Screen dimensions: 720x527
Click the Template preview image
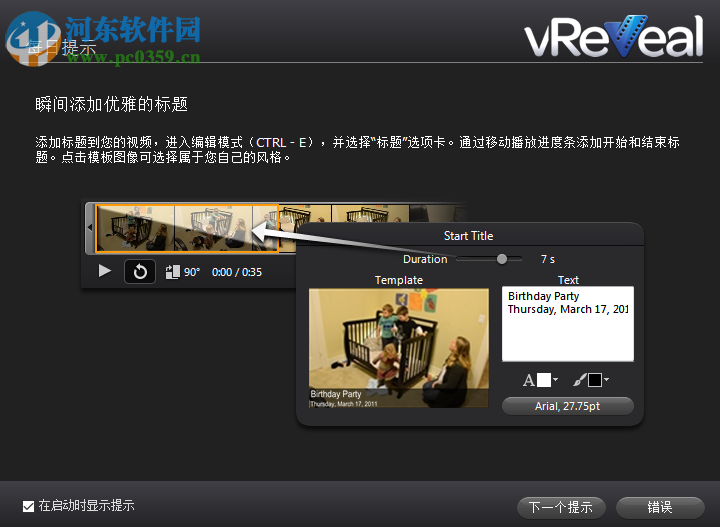pos(399,348)
